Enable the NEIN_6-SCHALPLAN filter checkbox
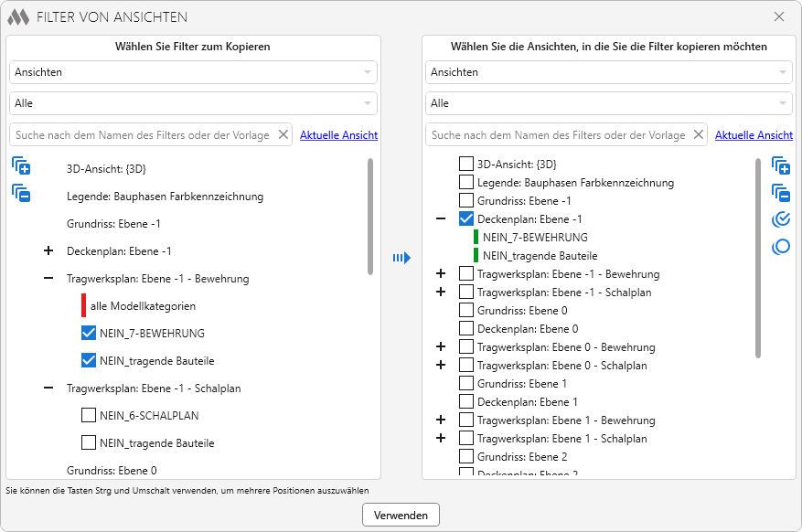This screenshot has height=532, width=802. click(89, 416)
